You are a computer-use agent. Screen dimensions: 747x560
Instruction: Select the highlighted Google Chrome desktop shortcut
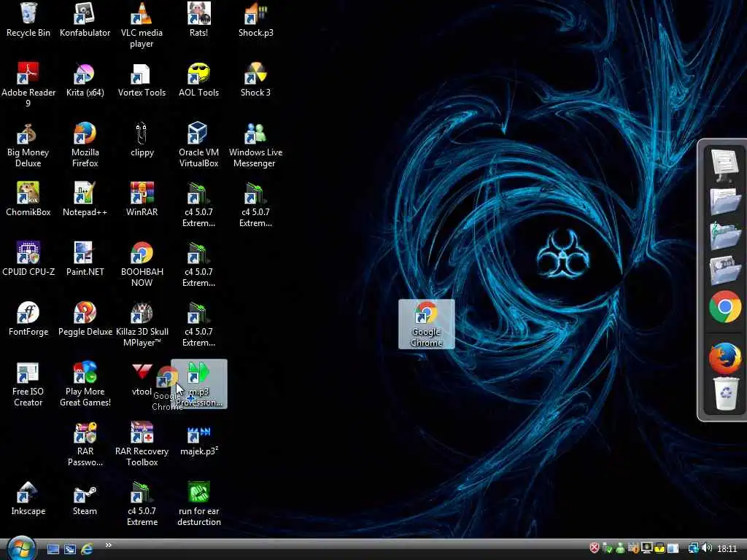pos(426,324)
